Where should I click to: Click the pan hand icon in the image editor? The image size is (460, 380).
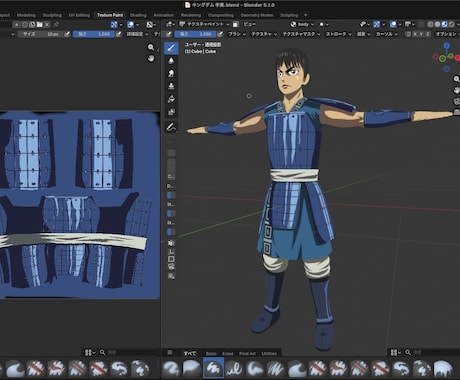pos(151,58)
